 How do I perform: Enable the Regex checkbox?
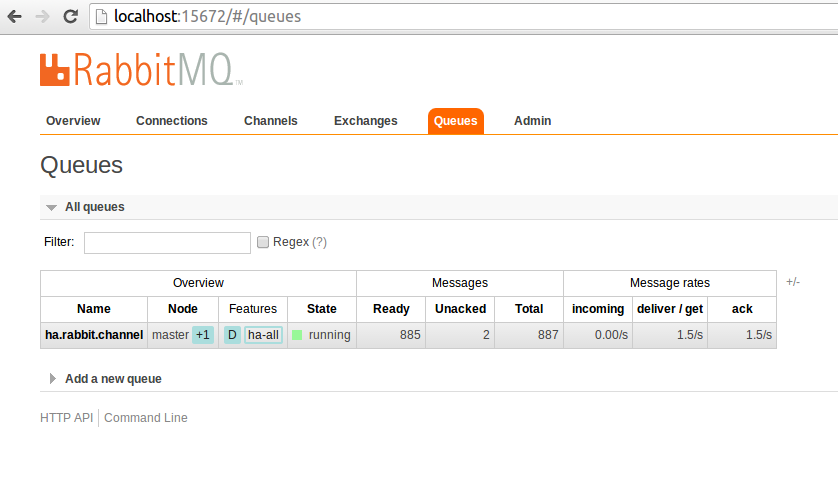263,242
